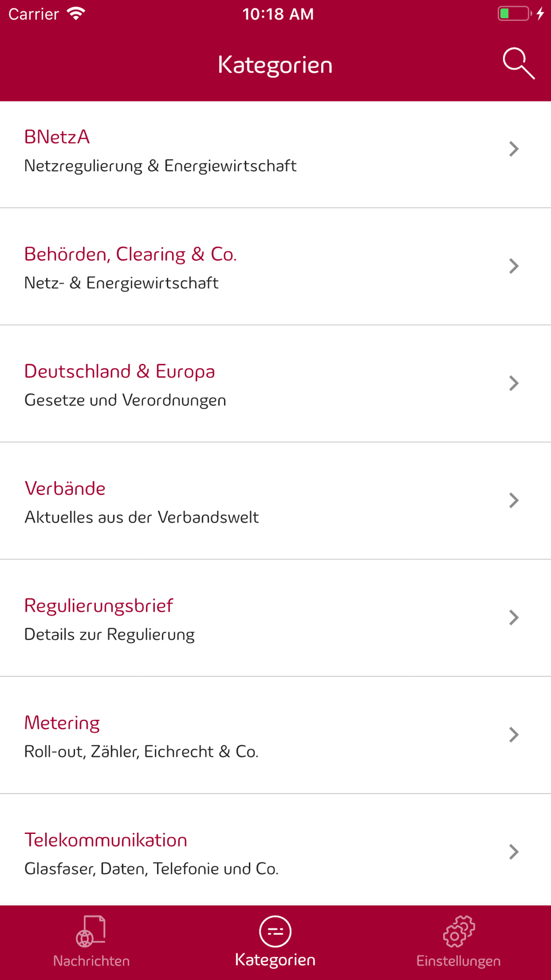Expand the Behörden, Clearing & Co. chevron
The width and height of the screenshot is (551, 980).
(514, 266)
